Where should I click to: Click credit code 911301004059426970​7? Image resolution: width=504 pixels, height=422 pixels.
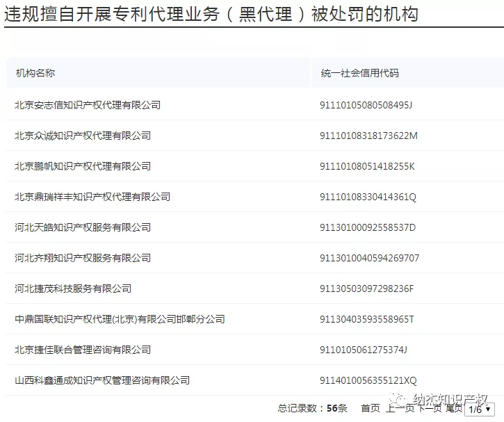pyautogui.click(x=369, y=258)
